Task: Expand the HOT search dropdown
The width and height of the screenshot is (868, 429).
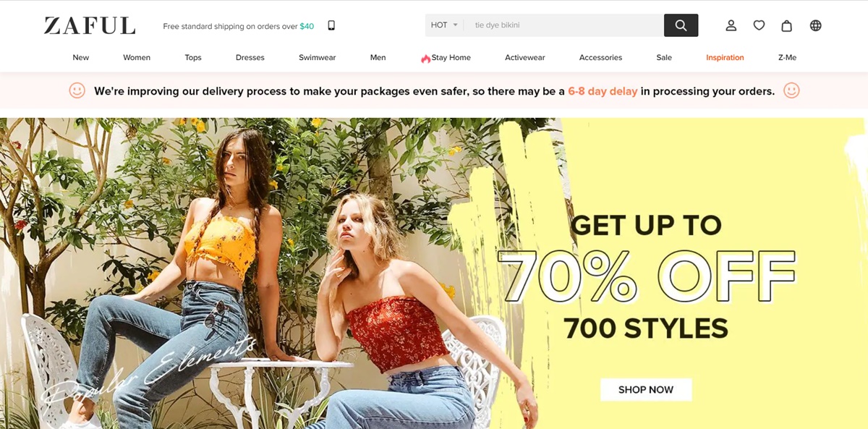Action: [x=444, y=25]
